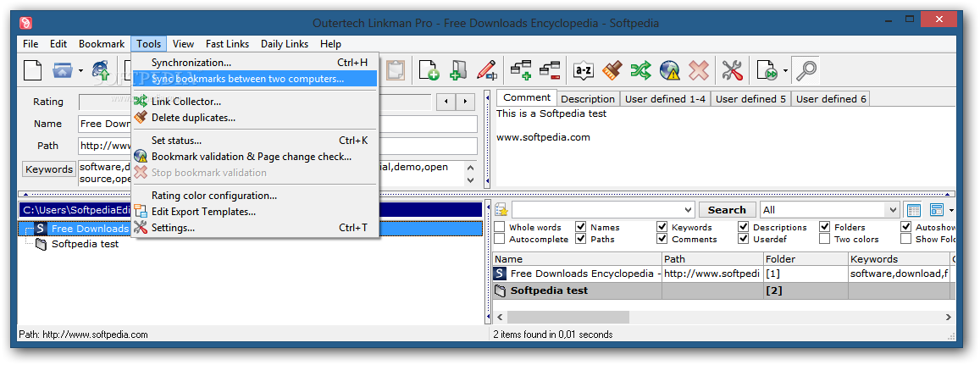This screenshot has height=365, width=980.
Task: Open Rating color configuration
Action: 254,196
